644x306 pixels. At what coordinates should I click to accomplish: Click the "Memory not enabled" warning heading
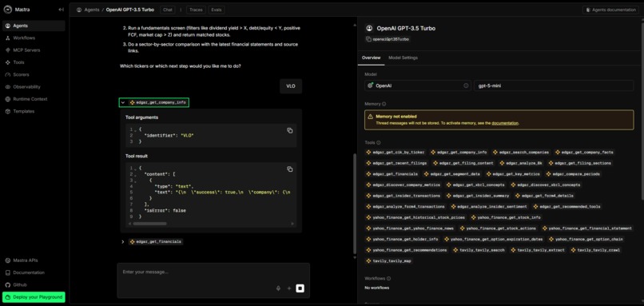click(x=396, y=117)
